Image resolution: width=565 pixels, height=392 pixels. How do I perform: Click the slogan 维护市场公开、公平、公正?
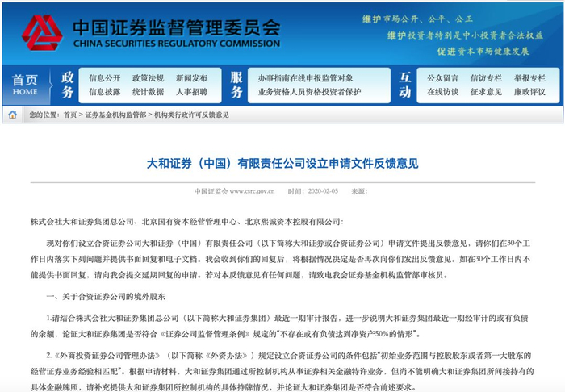[x=417, y=19]
